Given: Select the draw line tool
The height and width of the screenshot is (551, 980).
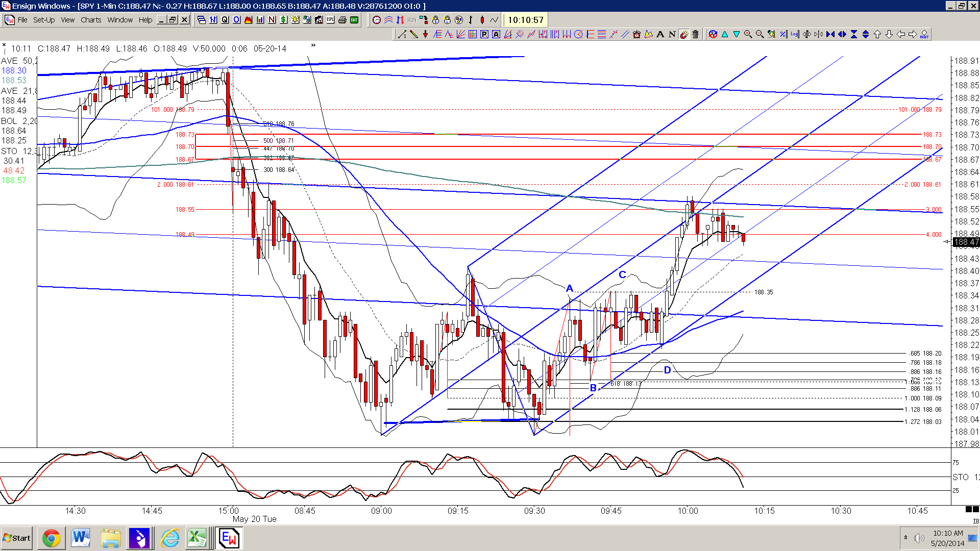Looking at the screenshot, I should coord(402,34).
